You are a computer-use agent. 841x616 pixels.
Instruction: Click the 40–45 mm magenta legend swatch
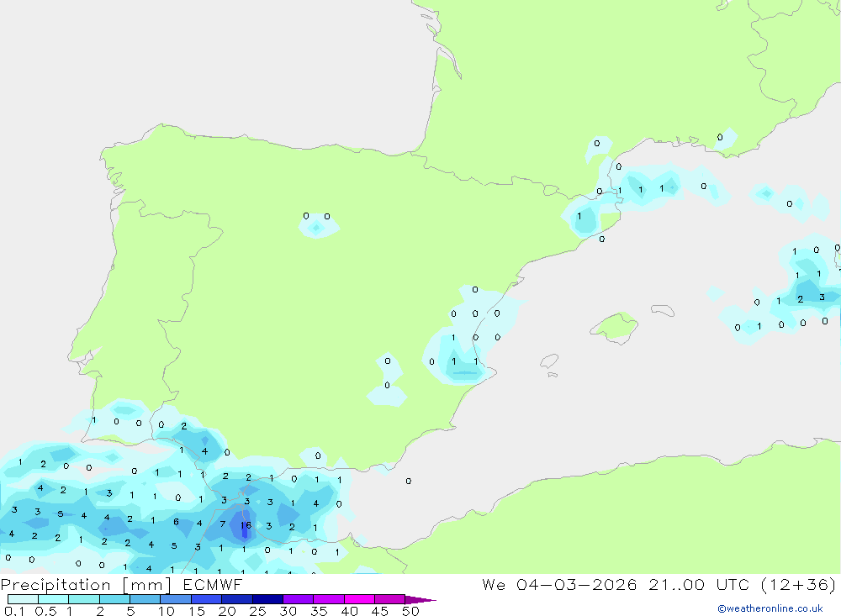pyautogui.click(x=359, y=599)
